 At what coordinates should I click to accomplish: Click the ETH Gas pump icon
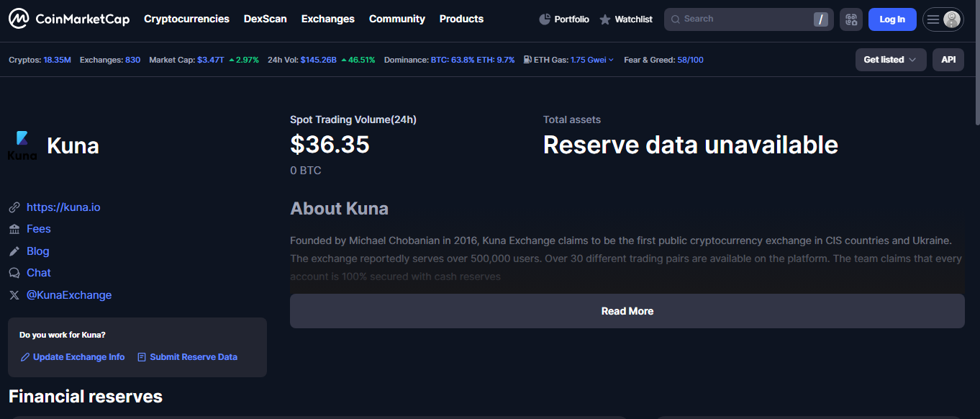(x=528, y=60)
